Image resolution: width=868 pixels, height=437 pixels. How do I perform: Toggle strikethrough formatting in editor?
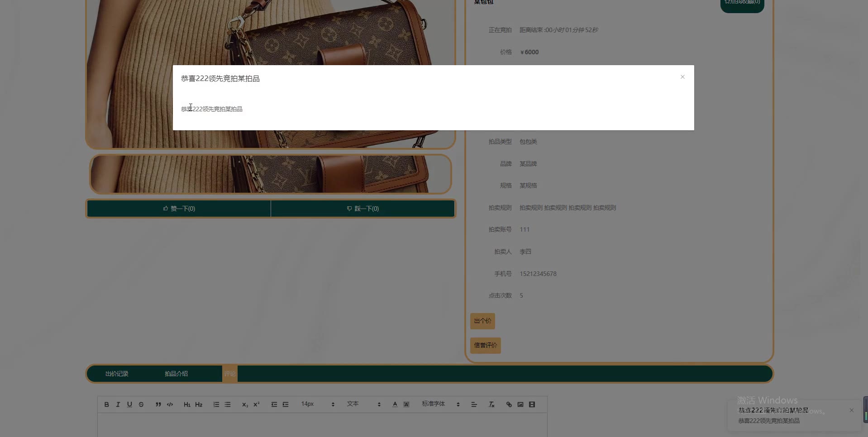click(141, 404)
